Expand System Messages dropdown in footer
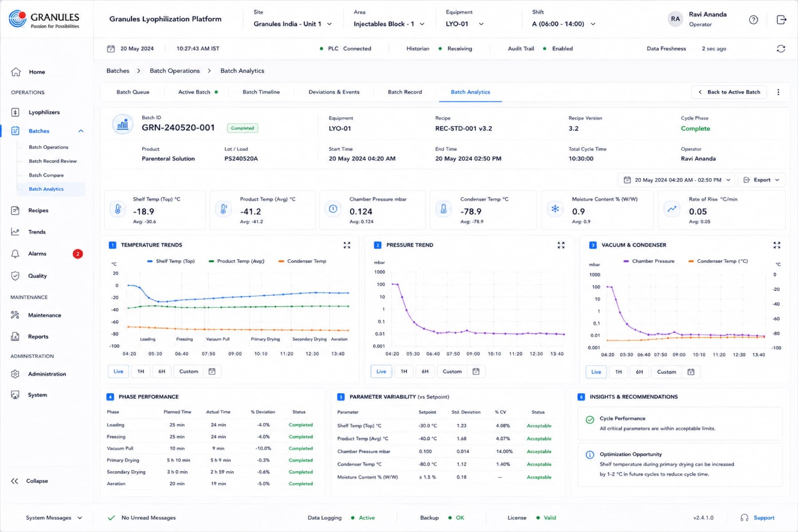The height and width of the screenshot is (532, 798). click(54, 518)
